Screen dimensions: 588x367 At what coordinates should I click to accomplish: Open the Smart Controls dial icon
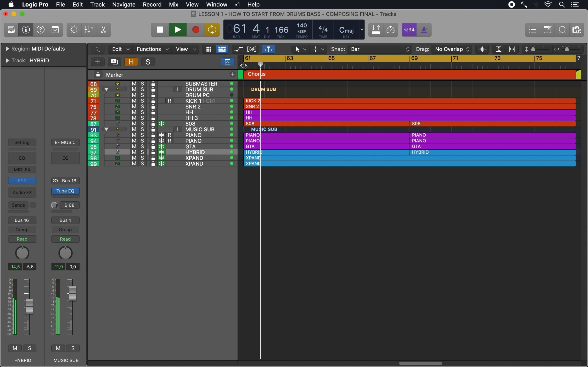point(74,30)
